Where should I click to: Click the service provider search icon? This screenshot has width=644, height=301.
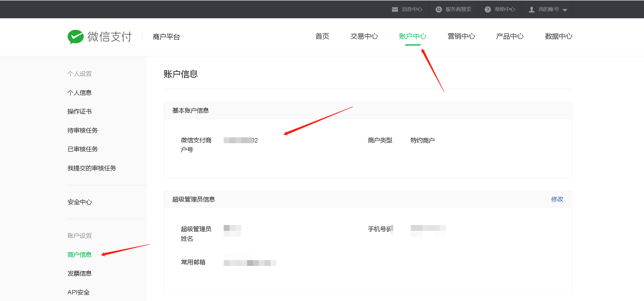439,9
